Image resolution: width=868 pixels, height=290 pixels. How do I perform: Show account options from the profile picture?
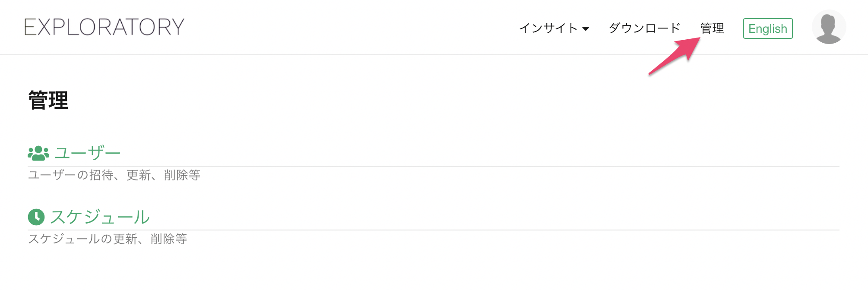coord(829,27)
